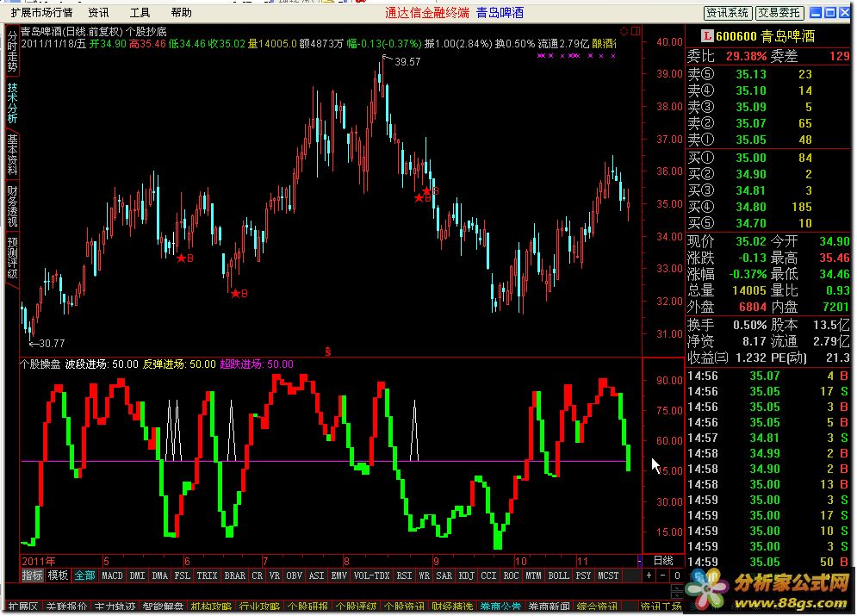
Task: Switch to 技术分析 side tab
Action: (12, 103)
